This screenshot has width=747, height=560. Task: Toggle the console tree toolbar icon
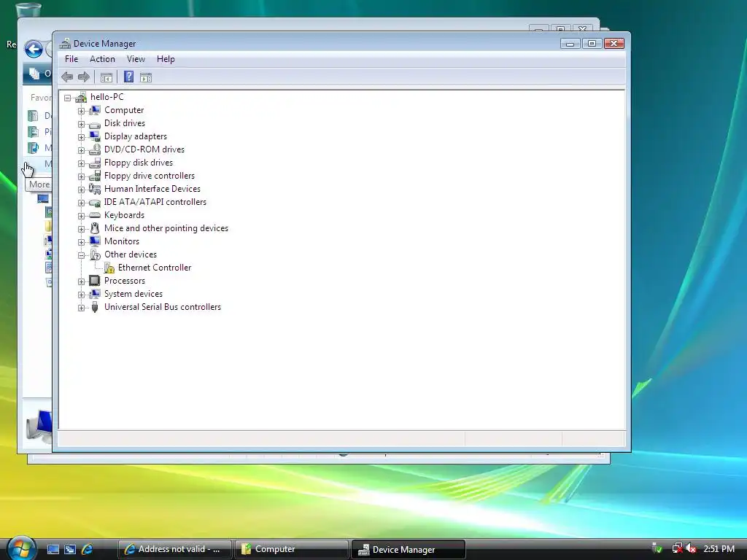[x=107, y=77]
